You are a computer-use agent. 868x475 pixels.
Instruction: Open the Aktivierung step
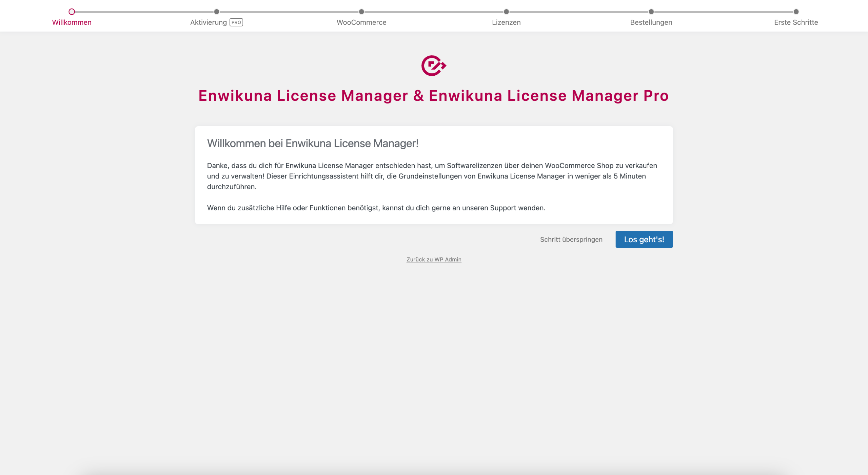tap(209, 22)
